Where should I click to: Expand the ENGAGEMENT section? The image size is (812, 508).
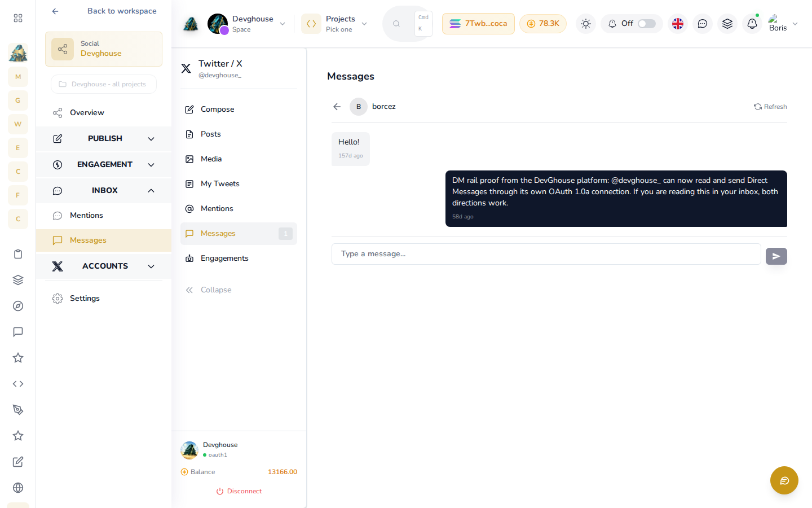coord(104,165)
